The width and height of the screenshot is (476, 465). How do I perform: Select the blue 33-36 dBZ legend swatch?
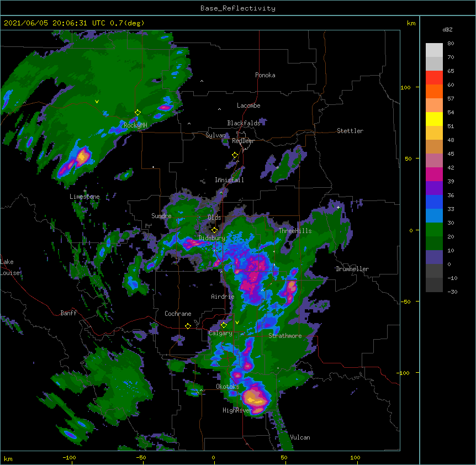coord(434,202)
